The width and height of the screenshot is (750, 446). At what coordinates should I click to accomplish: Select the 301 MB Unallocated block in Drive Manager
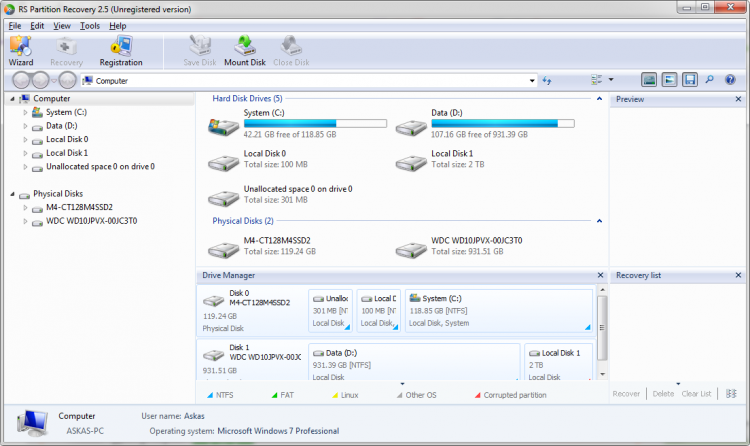click(x=331, y=311)
